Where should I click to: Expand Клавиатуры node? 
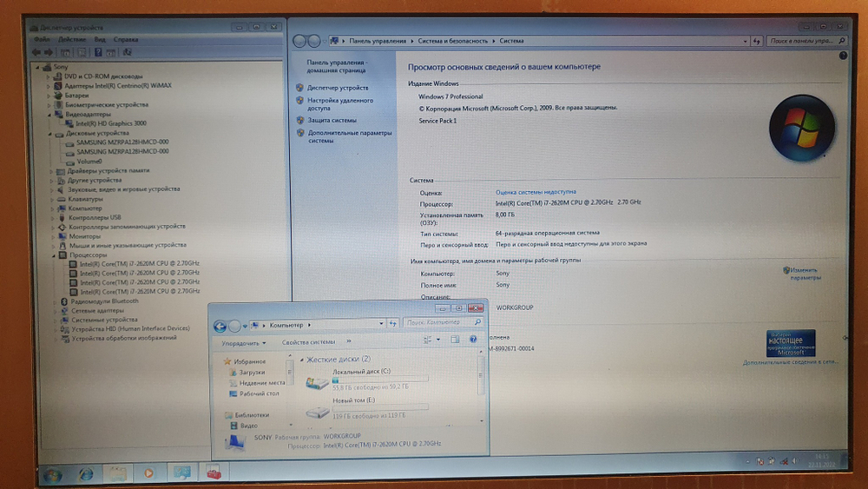[52, 200]
